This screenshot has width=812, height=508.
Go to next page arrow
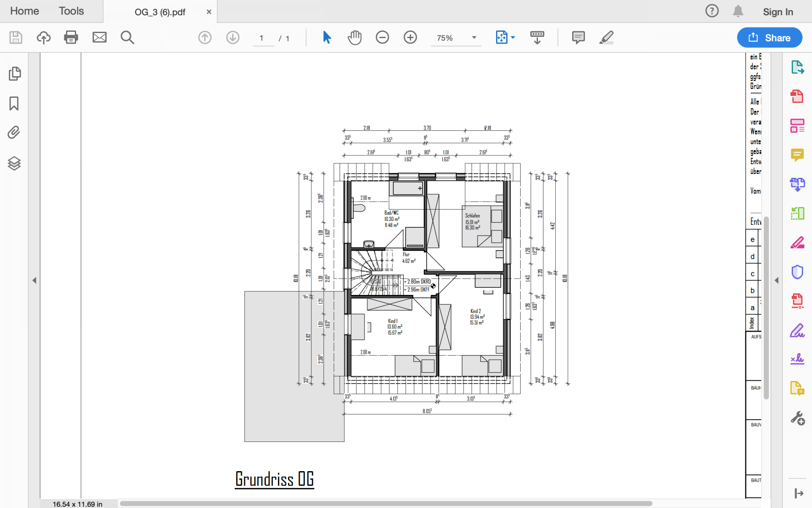pos(233,38)
